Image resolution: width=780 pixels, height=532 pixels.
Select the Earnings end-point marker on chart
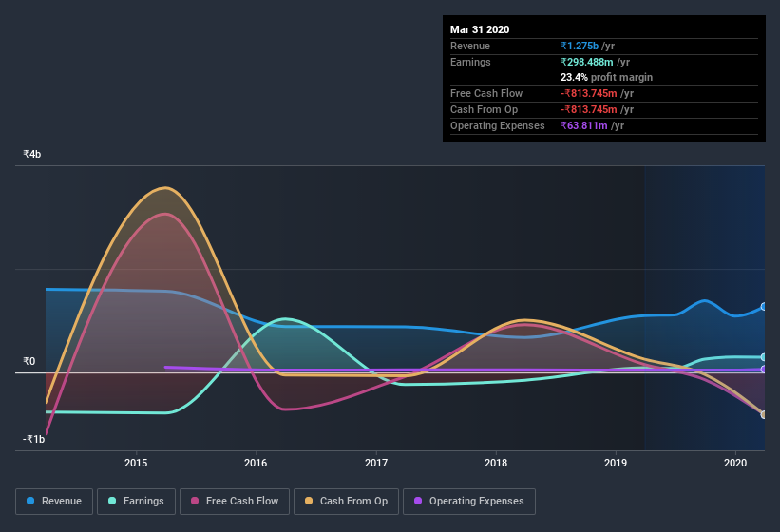pyautogui.click(x=763, y=357)
